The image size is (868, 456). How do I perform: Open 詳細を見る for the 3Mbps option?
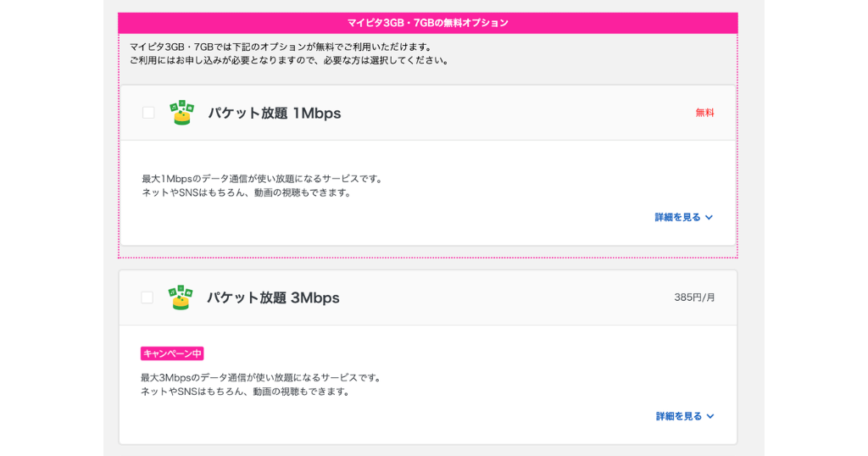(x=679, y=416)
